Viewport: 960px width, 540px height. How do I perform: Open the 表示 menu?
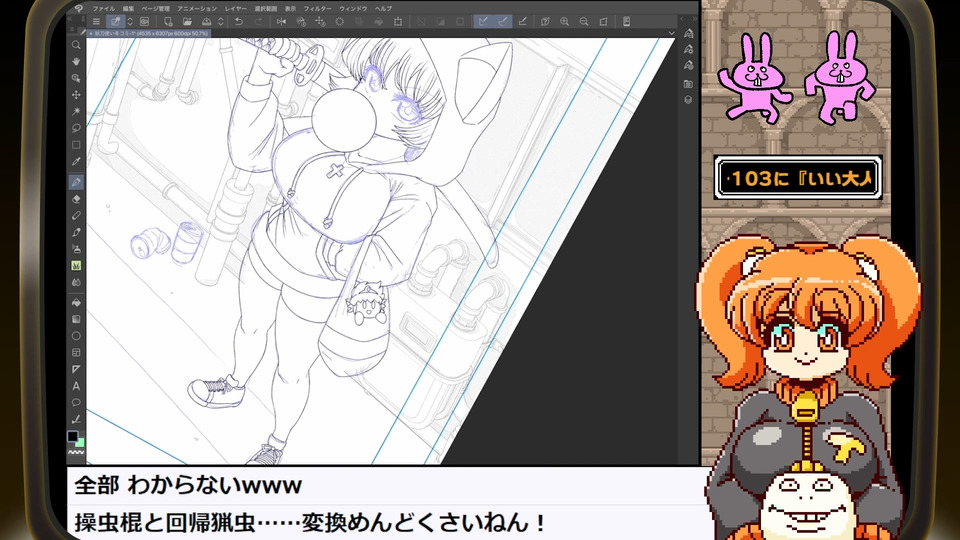point(290,9)
